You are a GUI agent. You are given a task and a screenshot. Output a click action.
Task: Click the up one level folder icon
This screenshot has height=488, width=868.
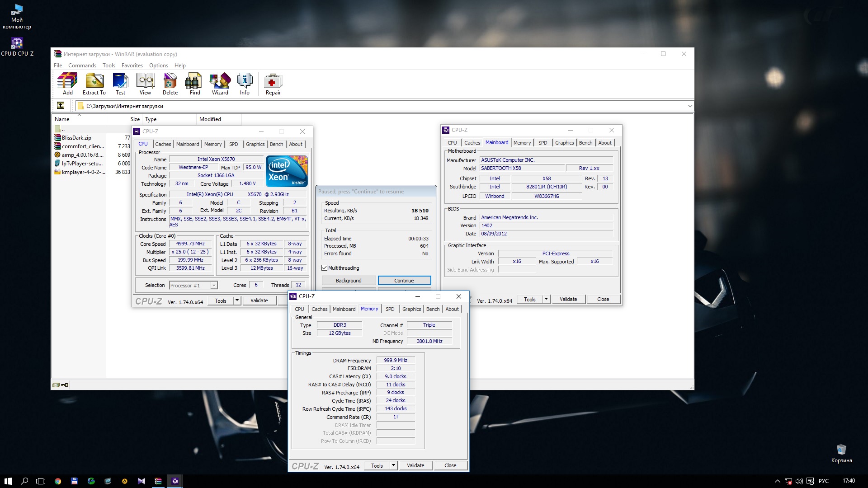pyautogui.click(x=61, y=106)
